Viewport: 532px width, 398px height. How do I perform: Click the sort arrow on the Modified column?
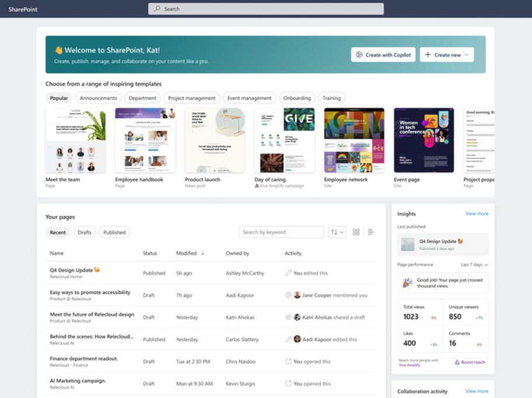pyautogui.click(x=203, y=253)
